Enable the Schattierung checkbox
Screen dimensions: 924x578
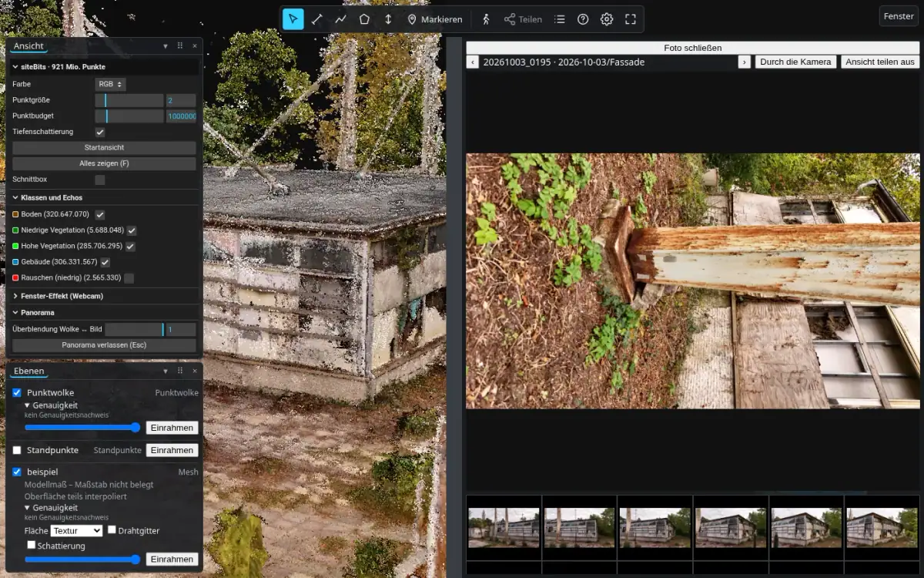(32, 545)
